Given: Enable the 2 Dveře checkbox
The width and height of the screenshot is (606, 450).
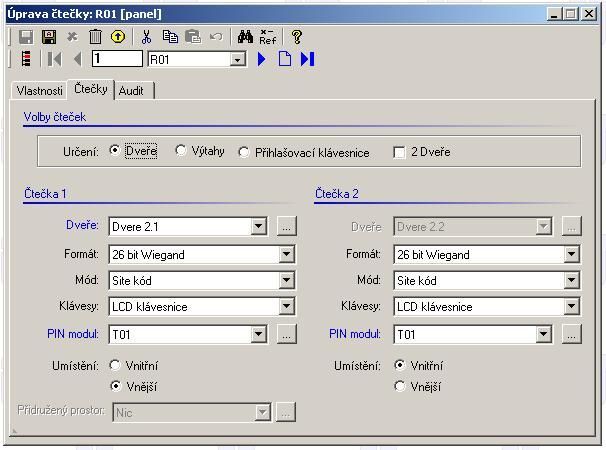Looking at the screenshot, I should click(x=399, y=152).
